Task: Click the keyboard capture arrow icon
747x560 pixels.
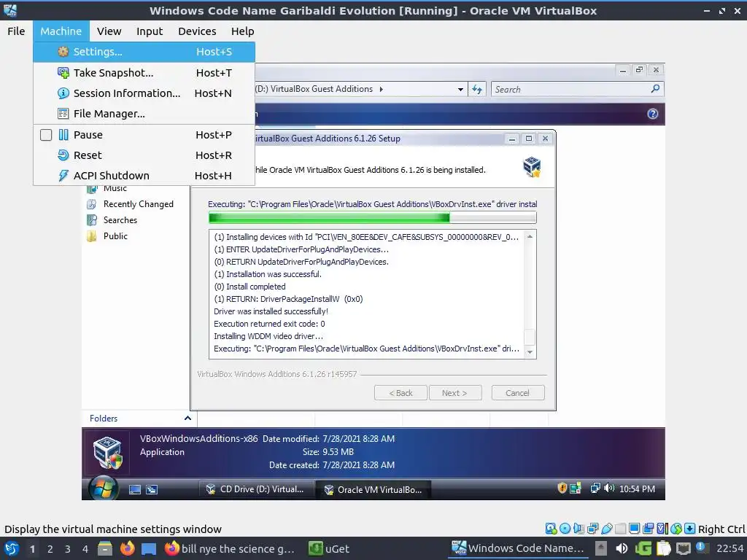Action: [690, 529]
